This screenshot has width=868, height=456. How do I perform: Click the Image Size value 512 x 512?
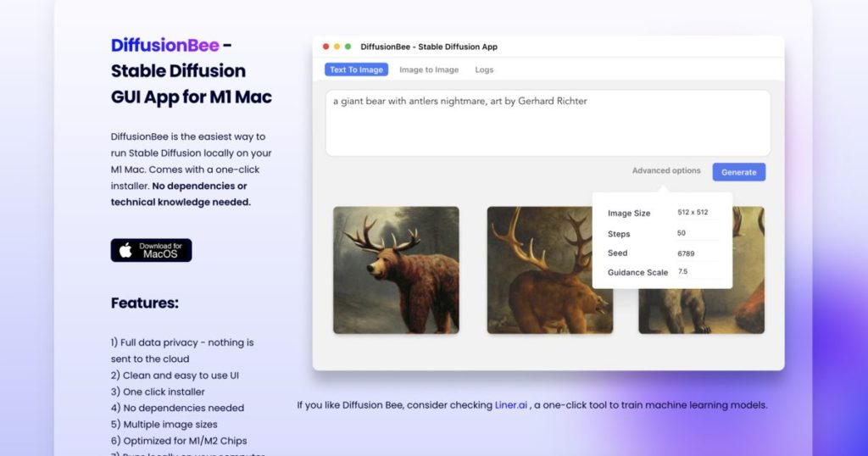coord(693,212)
